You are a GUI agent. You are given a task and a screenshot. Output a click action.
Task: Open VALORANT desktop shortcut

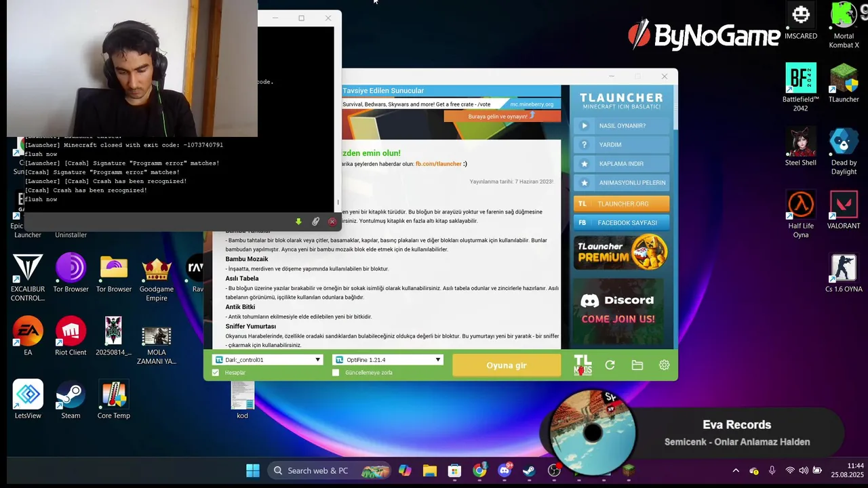pyautogui.click(x=844, y=210)
